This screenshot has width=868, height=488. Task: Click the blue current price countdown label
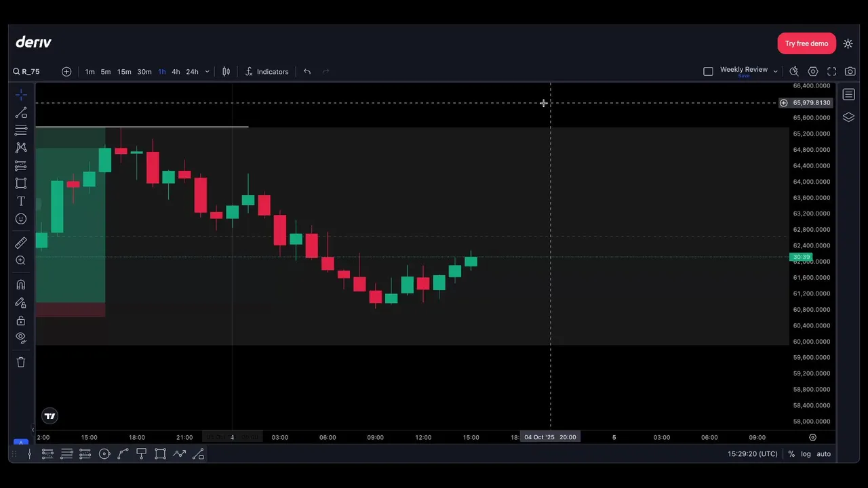coord(801,257)
